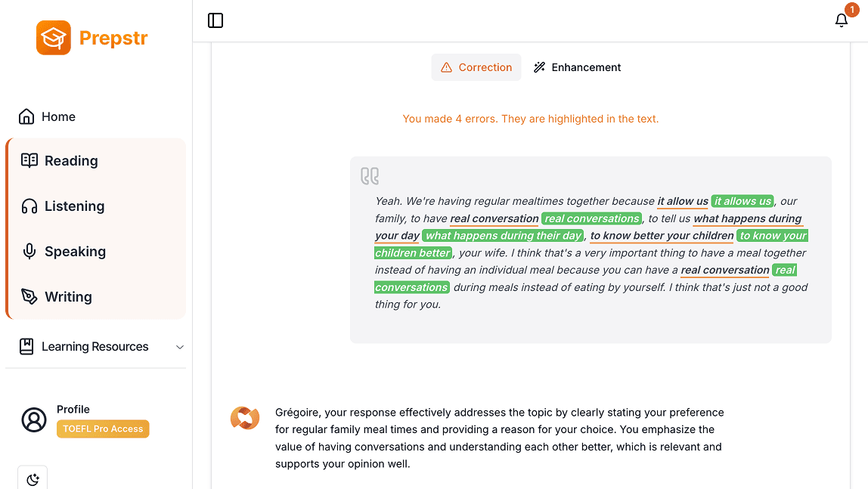Open the Writing section
Image resolution: width=868 pixels, height=489 pixels.
[68, 297]
